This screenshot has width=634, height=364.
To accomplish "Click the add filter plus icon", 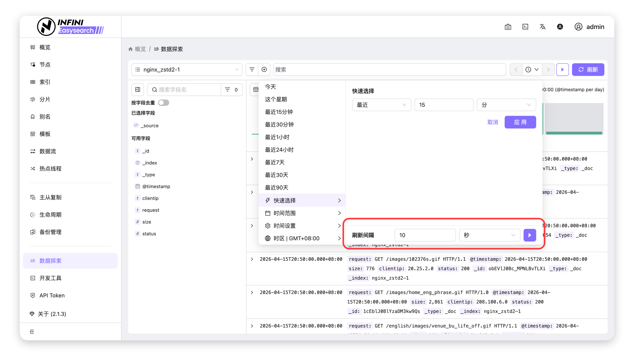I will pyautogui.click(x=264, y=70).
